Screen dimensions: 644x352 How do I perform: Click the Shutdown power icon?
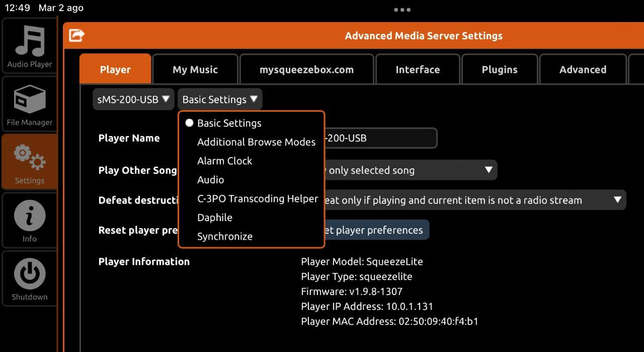click(29, 278)
